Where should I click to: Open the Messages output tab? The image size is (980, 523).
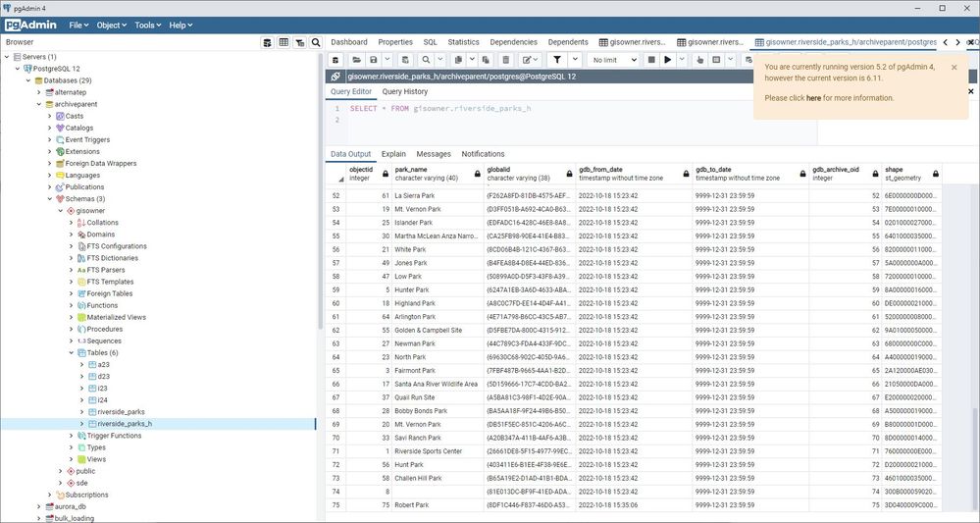coord(434,154)
